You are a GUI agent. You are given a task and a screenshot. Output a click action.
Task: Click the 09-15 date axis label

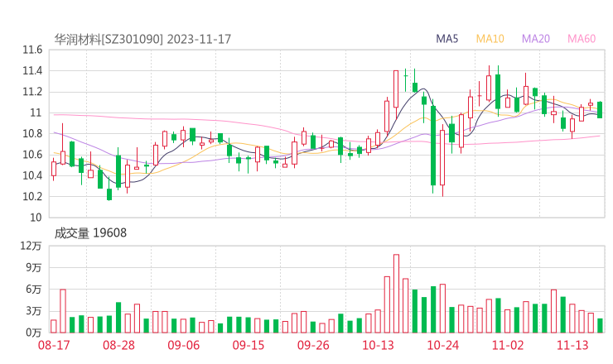pos(249,345)
